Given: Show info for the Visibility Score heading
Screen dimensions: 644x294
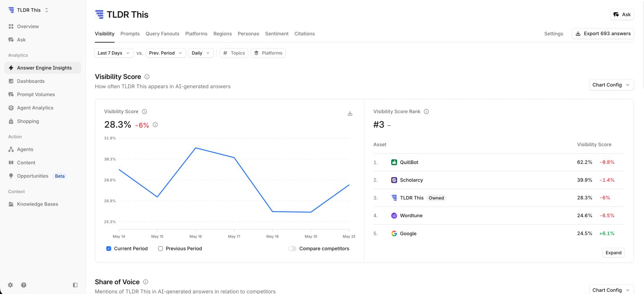Looking at the screenshot, I should tap(147, 77).
